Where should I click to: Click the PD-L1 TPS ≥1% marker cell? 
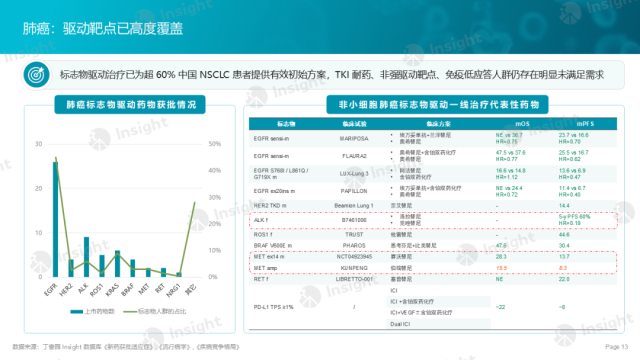coord(273,307)
